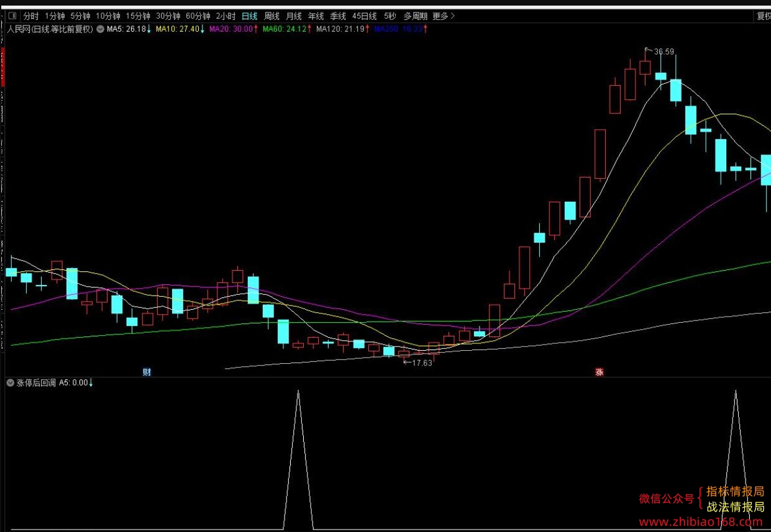Screen dimensions: 771x532
Task: Expand the 更多 periods menu
Action: pyautogui.click(x=444, y=16)
